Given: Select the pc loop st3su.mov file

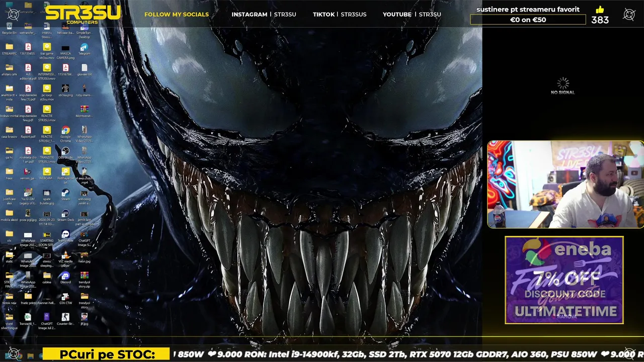Looking at the screenshot, I should (x=47, y=93).
